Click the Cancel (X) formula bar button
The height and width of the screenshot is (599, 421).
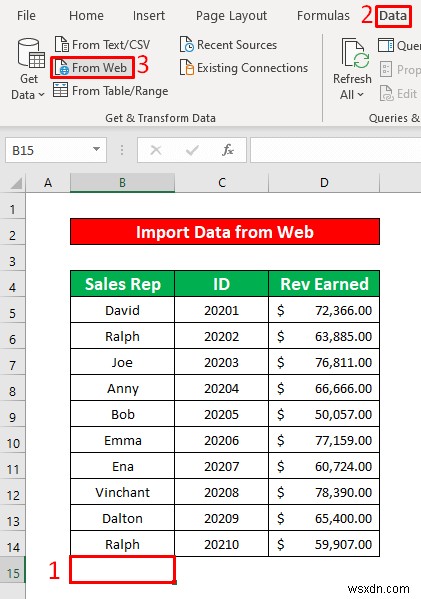156,150
